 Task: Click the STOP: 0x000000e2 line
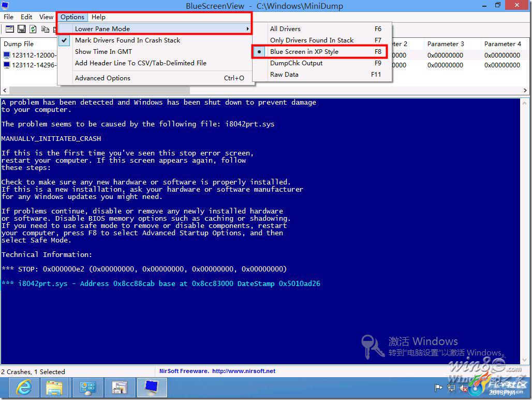pos(144,269)
